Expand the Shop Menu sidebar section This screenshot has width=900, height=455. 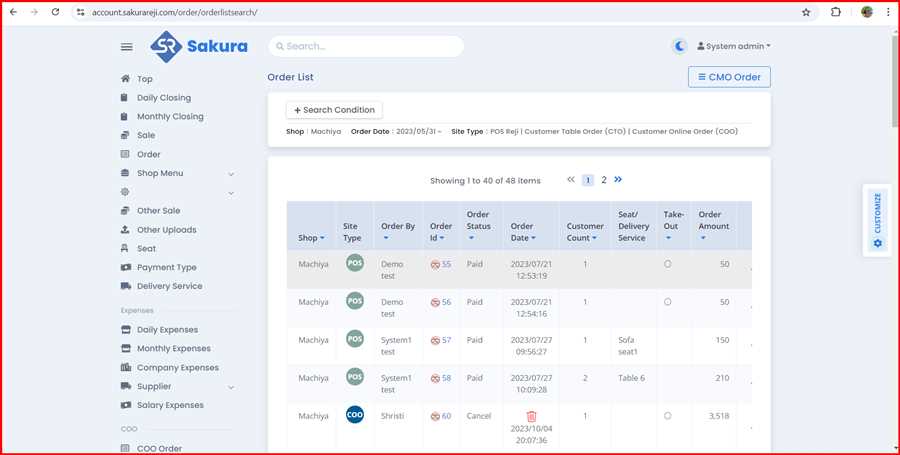pos(231,173)
